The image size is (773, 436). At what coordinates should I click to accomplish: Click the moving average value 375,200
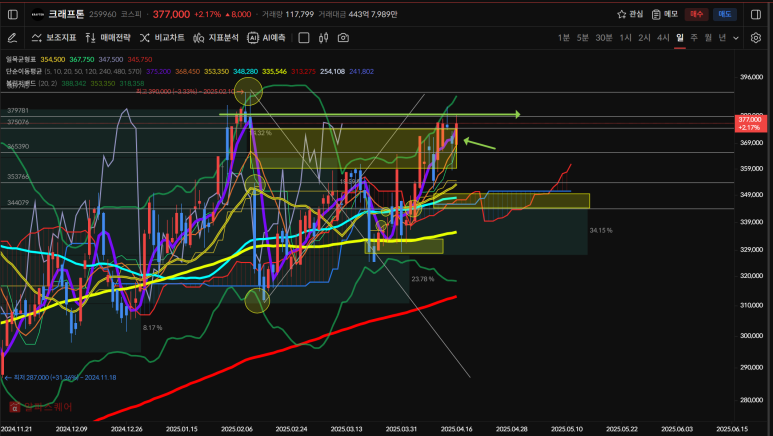coord(159,72)
